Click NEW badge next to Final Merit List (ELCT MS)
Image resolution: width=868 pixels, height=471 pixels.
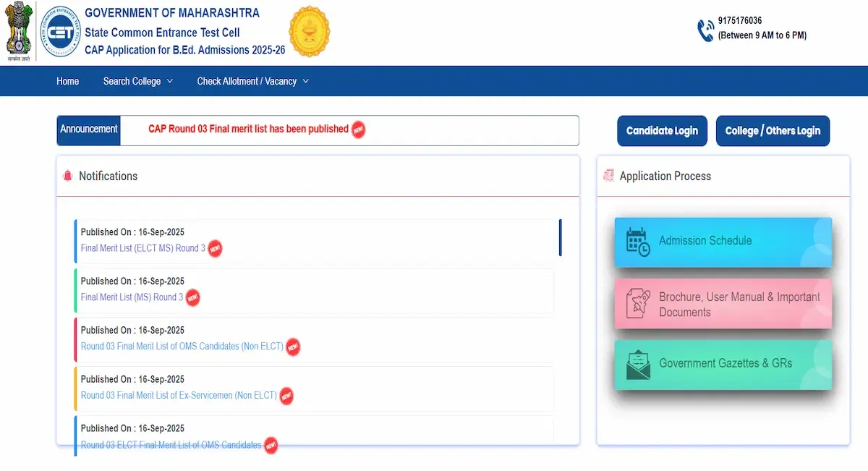pos(215,249)
